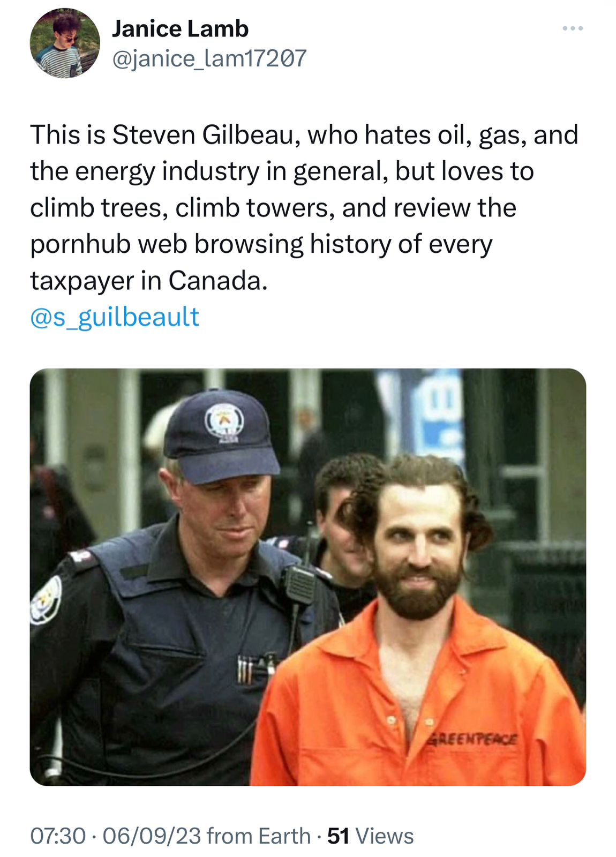Click the "Views" label text
Viewport: 616px width, 857px height.
coord(385,836)
